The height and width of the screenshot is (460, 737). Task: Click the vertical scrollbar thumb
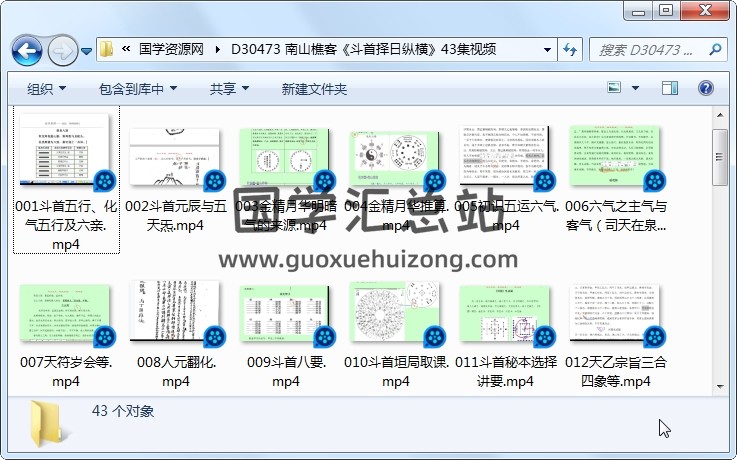point(720,157)
